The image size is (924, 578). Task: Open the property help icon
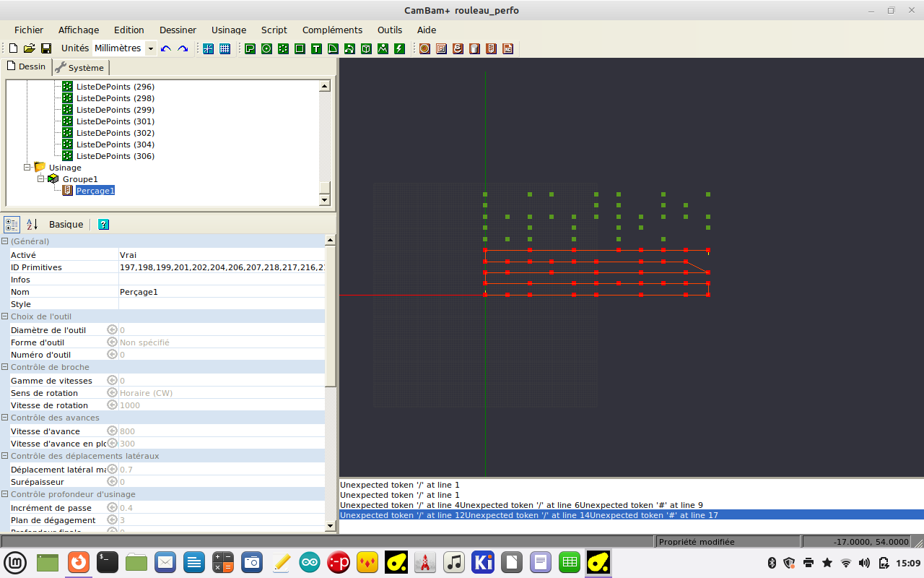[103, 224]
